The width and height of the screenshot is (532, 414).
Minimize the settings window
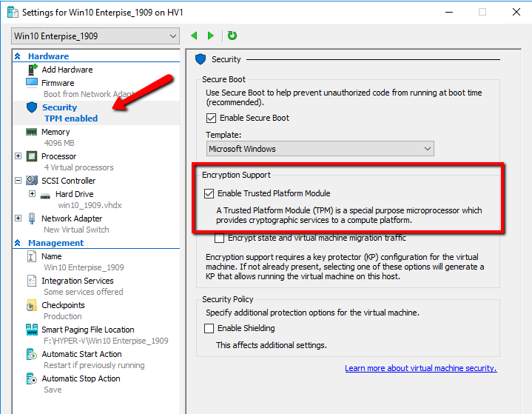pyautogui.click(x=449, y=13)
